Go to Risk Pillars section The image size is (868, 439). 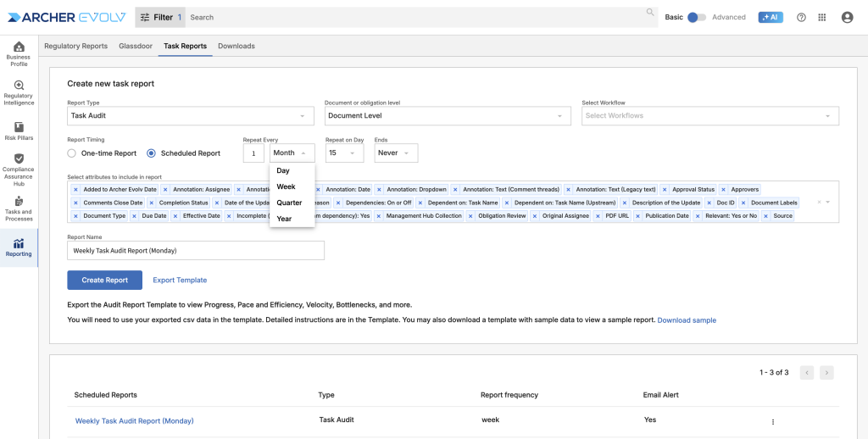[19, 131]
